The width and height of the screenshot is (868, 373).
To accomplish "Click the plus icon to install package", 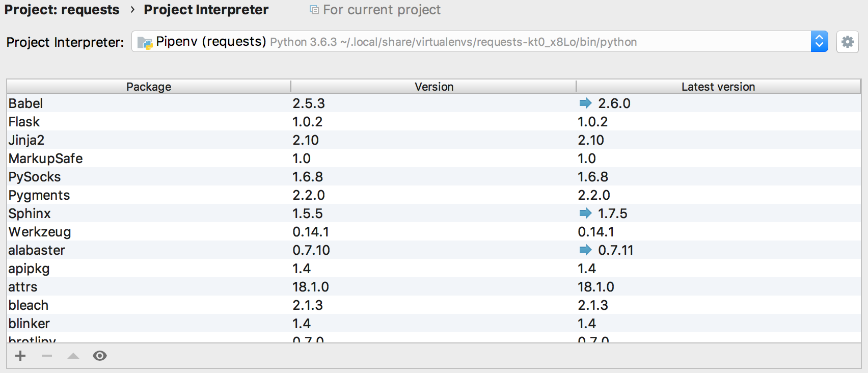I will 20,356.
